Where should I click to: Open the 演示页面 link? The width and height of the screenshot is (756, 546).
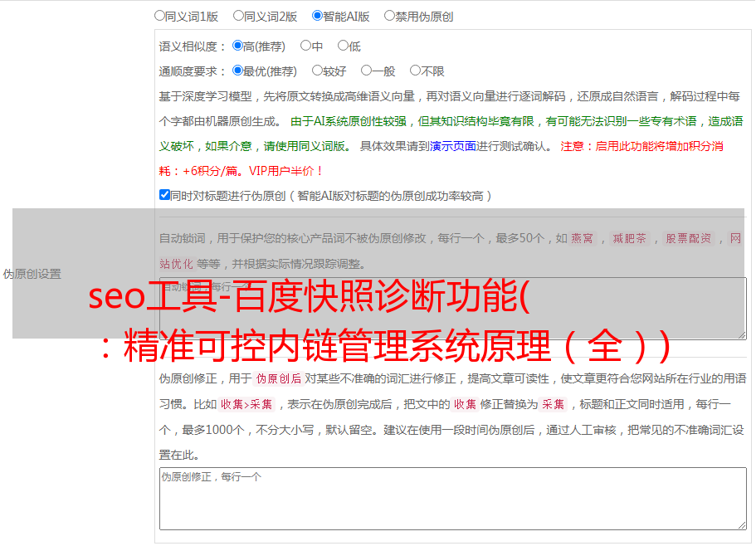(x=453, y=146)
